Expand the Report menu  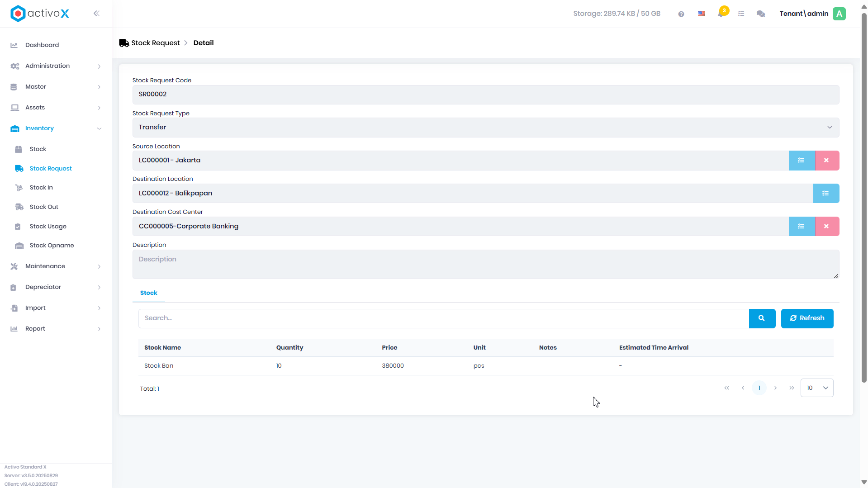[56, 329]
